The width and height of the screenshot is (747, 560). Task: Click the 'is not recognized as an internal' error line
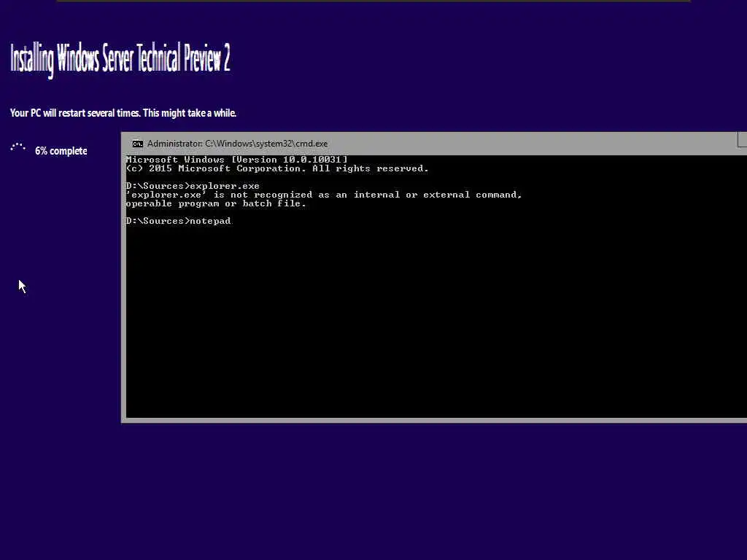(x=324, y=195)
